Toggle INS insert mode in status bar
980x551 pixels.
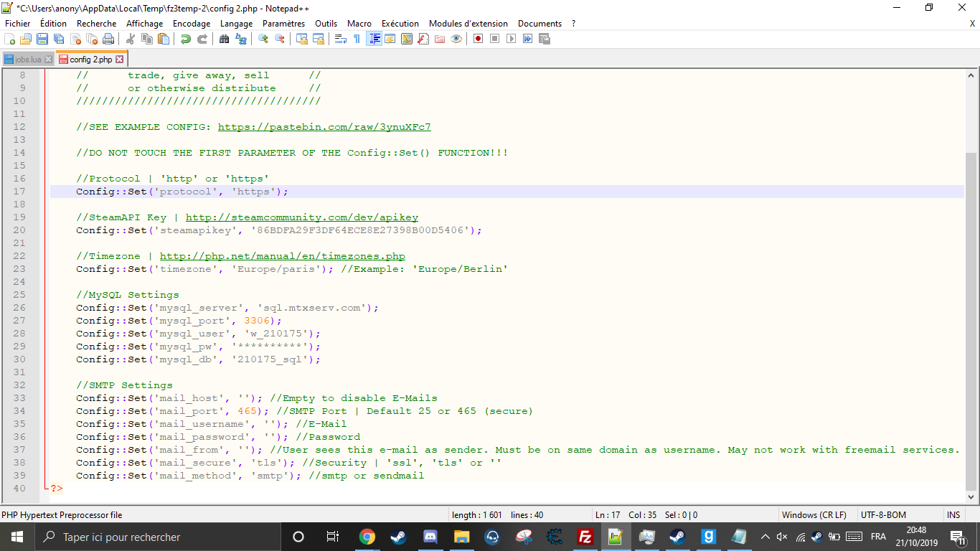[x=953, y=515]
